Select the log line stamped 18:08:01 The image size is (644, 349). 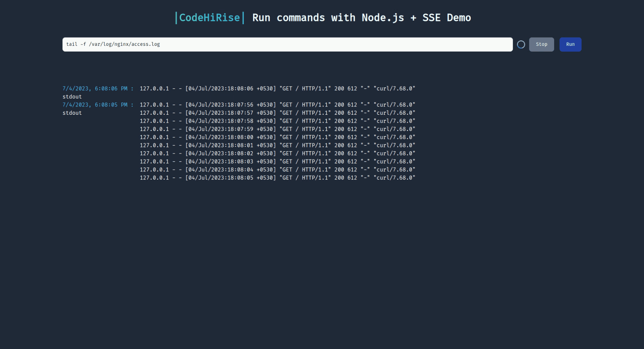(x=277, y=145)
